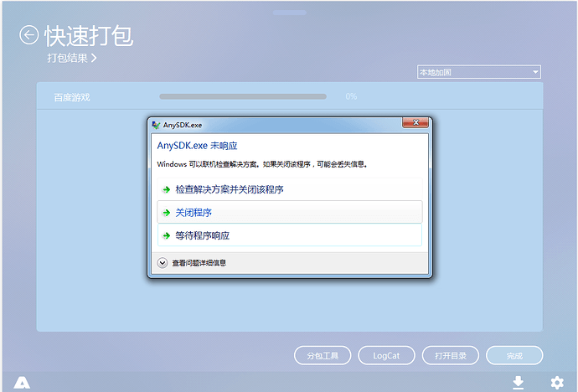This screenshot has height=392, width=578.
Task: Open the 本地加固 dropdown
Action: (x=479, y=72)
